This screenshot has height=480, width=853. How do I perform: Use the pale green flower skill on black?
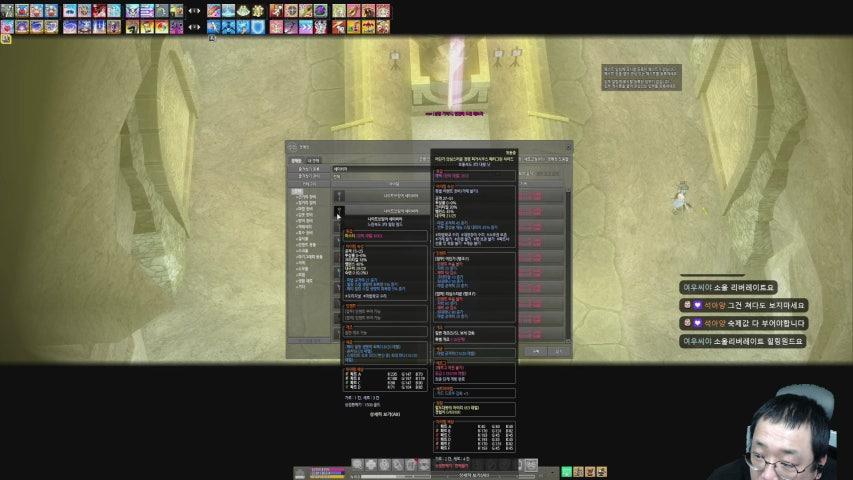point(243,11)
